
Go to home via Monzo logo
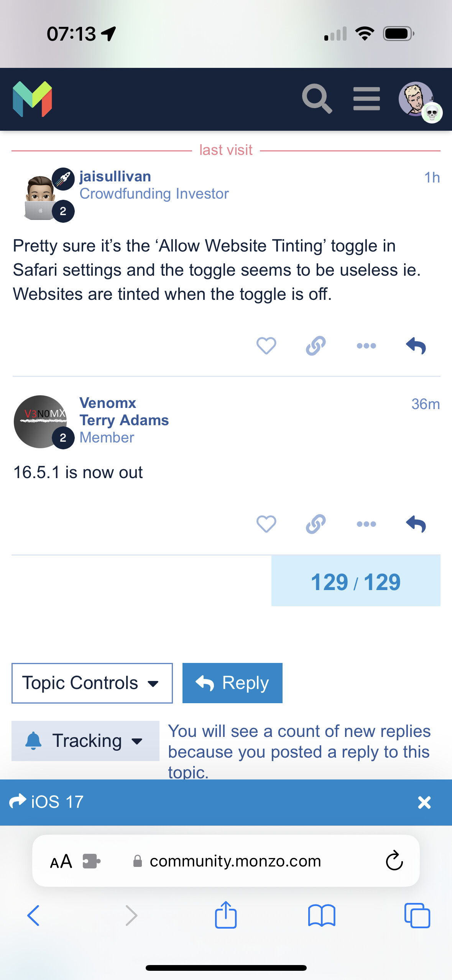[33, 99]
